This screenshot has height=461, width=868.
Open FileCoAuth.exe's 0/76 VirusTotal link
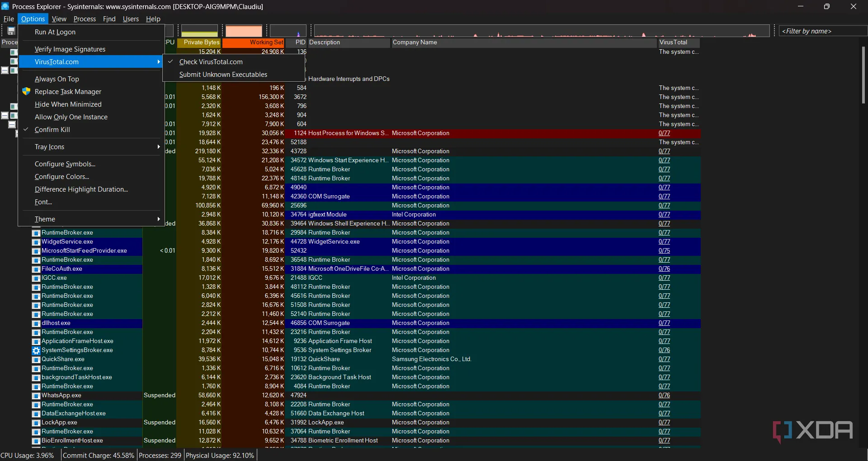click(x=664, y=269)
